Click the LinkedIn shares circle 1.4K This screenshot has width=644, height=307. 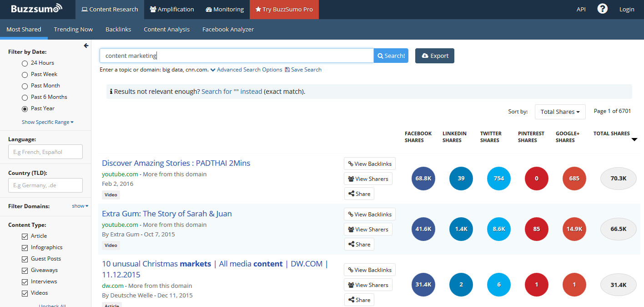pos(461,229)
